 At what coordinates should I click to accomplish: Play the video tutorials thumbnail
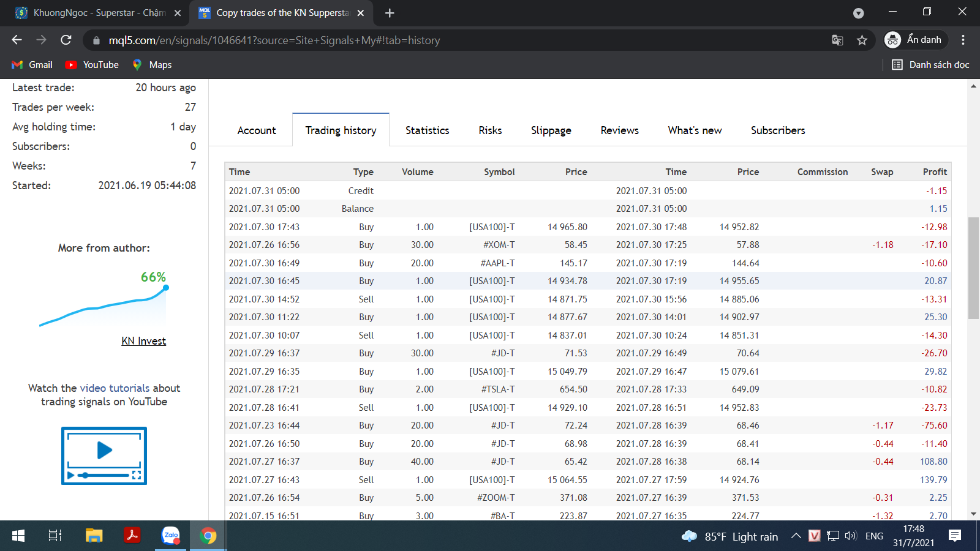[104, 455]
